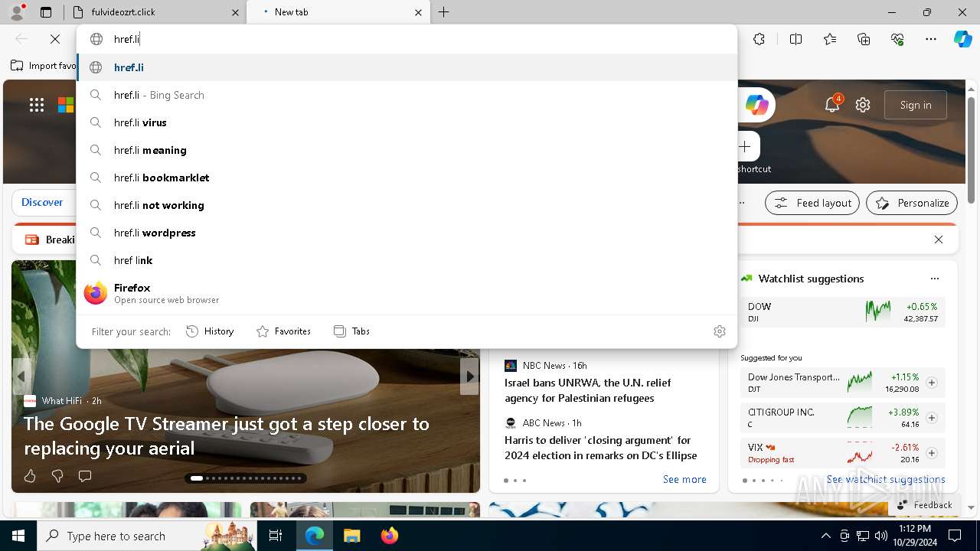Open Collections toolbar icon
The height and width of the screenshot is (551, 980).
point(864,39)
